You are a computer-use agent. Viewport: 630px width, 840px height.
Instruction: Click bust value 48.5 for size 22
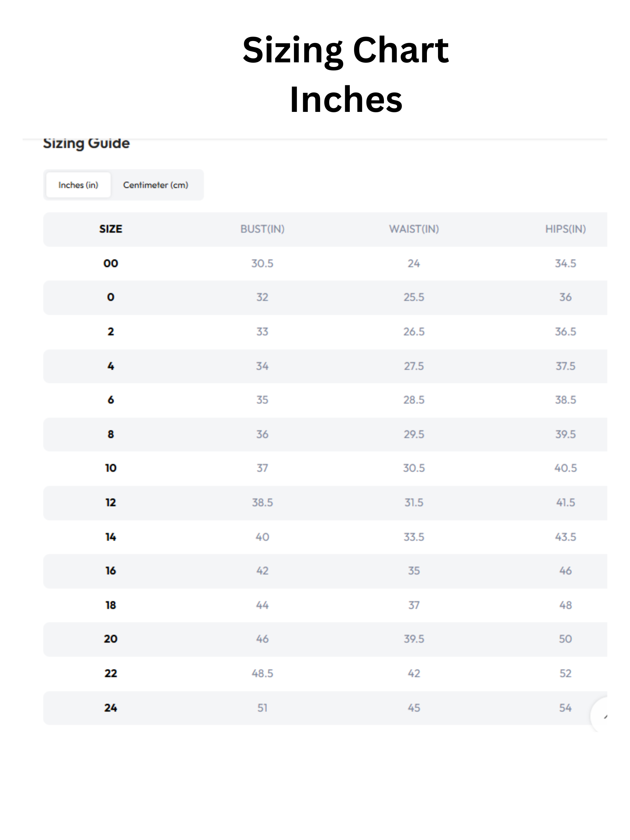coord(262,673)
